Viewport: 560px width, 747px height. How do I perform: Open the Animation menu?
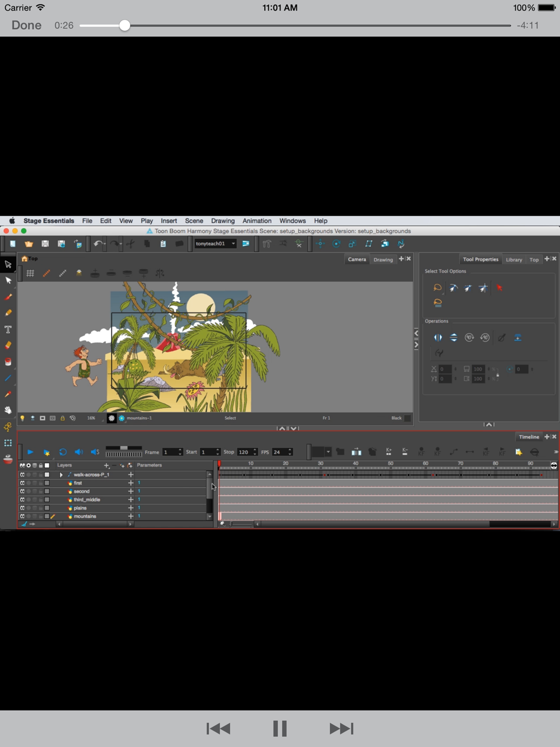pyautogui.click(x=256, y=221)
